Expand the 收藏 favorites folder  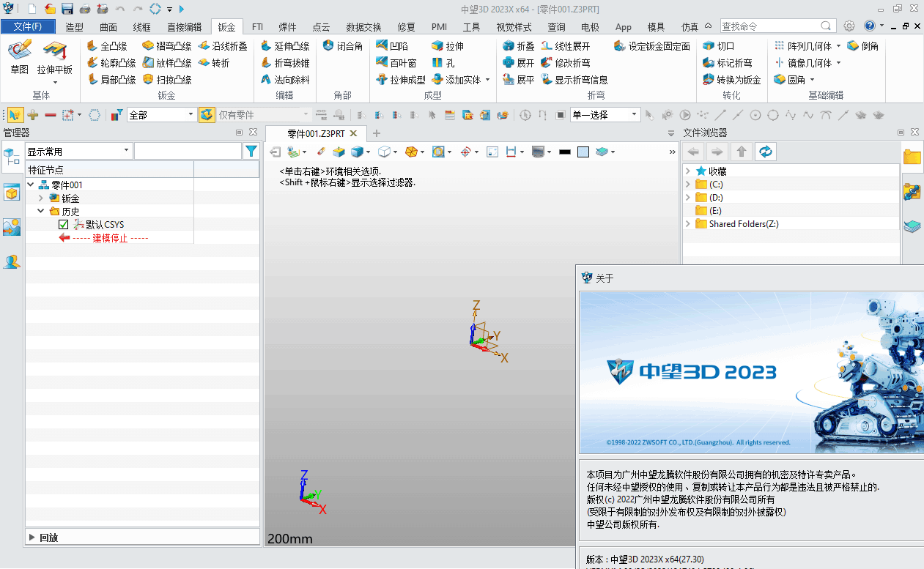click(x=687, y=171)
